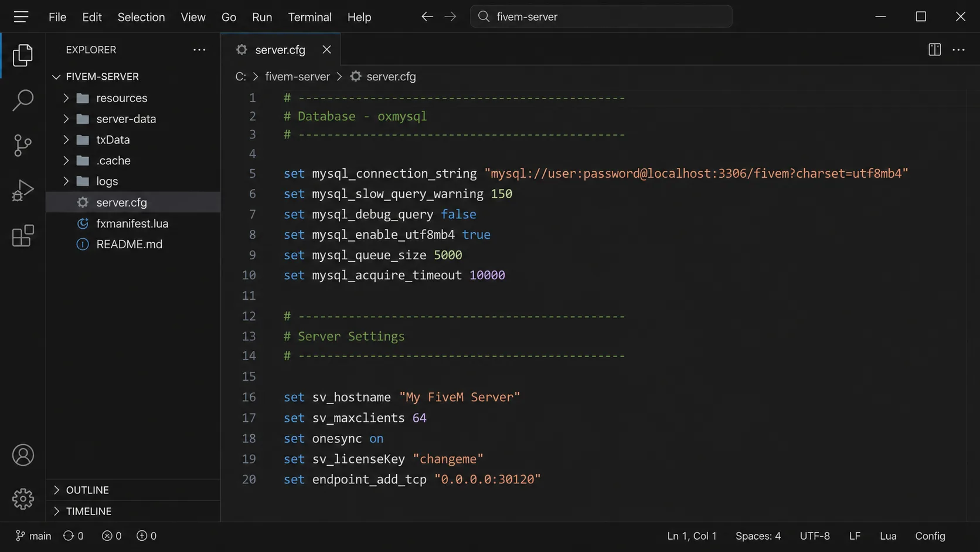Image resolution: width=980 pixels, height=552 pixels.
Task: Click the Config status bar item
Action: [930, 536]
